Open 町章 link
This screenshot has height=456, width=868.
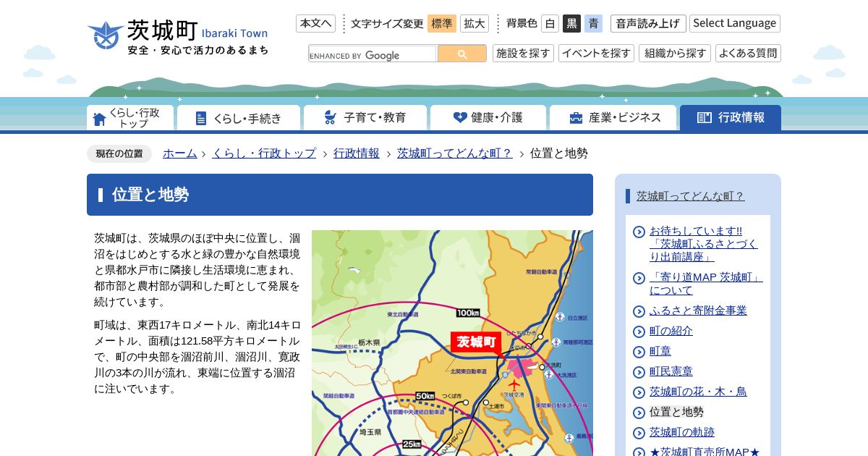click(660, 351)
